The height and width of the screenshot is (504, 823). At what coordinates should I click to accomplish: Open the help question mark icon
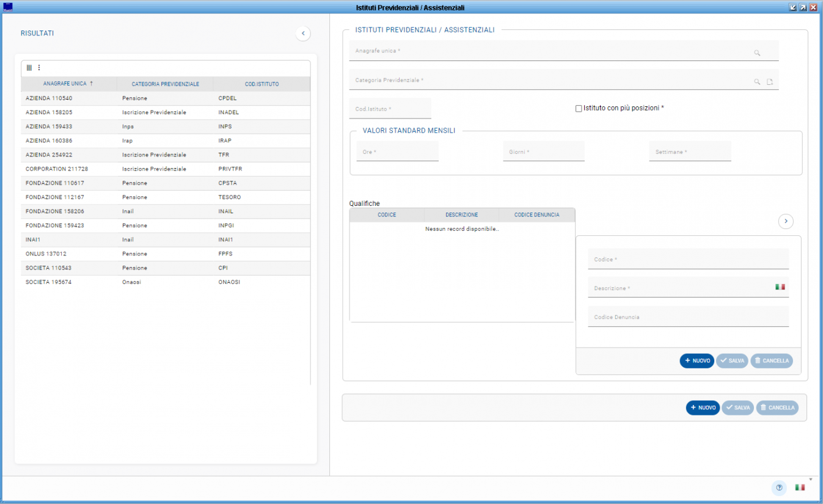point(779,488)
